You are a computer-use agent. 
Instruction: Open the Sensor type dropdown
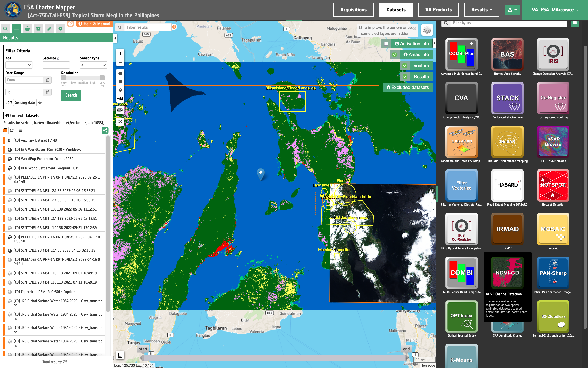pyautogui.click(x=94, y=65)
